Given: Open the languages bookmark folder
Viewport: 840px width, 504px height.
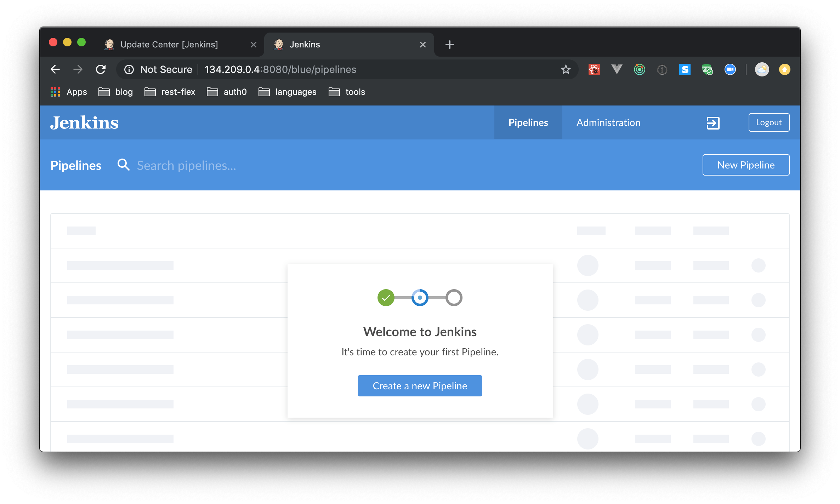Looking at the screenshot, I should (288, 92).
